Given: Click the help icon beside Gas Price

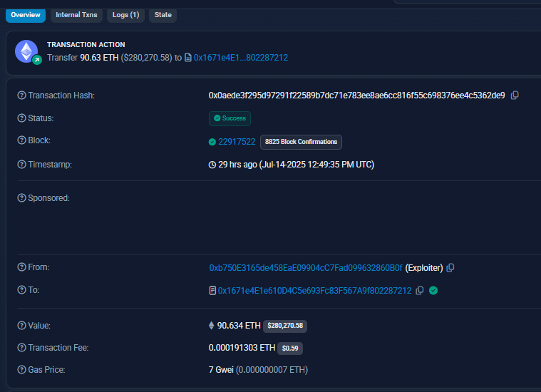Looking at the screenshot, I should click(21, 370).
